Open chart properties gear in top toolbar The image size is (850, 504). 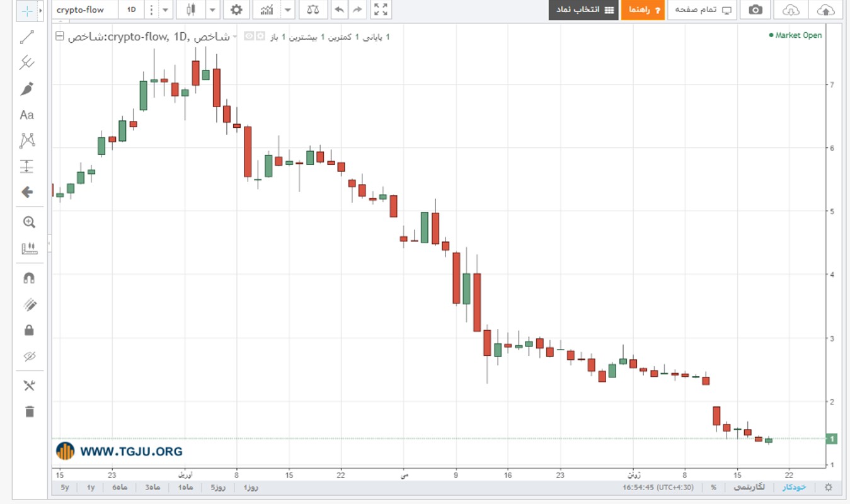[x=236, y=10]
